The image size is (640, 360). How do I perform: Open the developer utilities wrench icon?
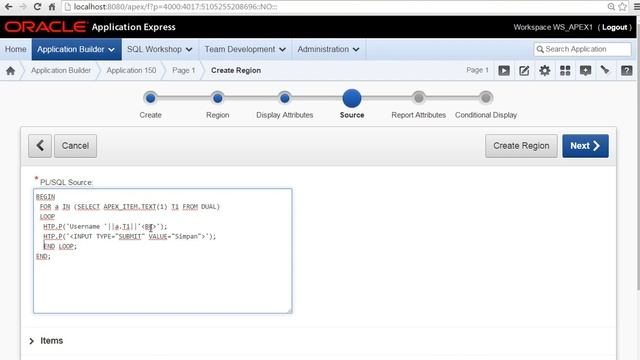(x=605, y=70)
